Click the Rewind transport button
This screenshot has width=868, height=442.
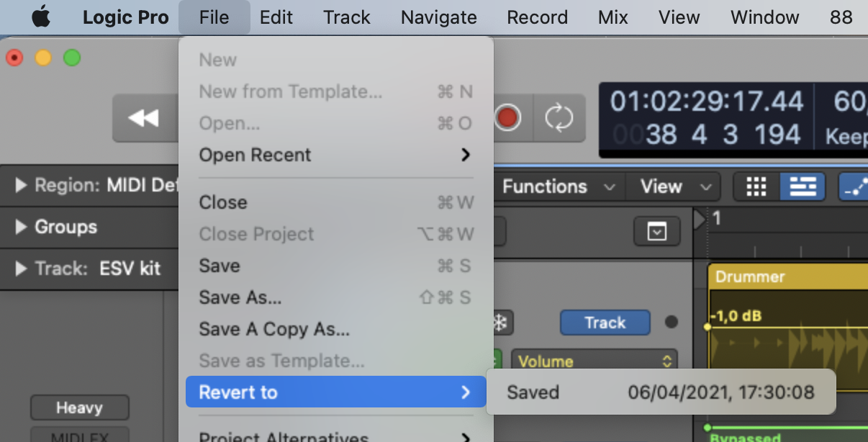point(143,118)
